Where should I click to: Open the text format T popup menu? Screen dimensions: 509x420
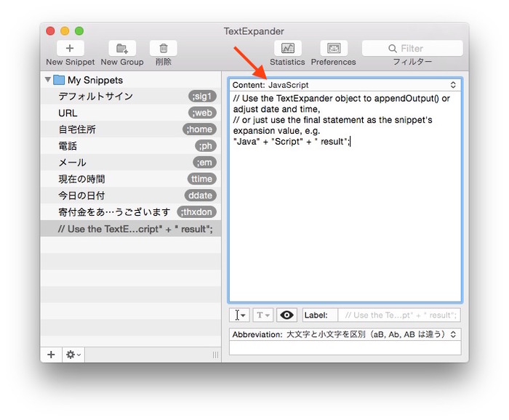[x=263, y=315]
